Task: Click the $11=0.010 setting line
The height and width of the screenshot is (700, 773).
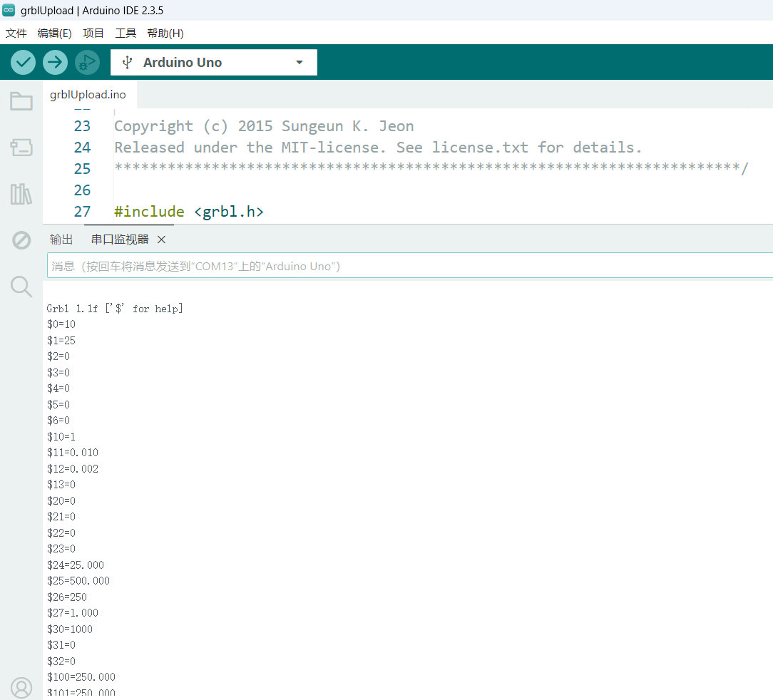Action: (x=73, y=453)
